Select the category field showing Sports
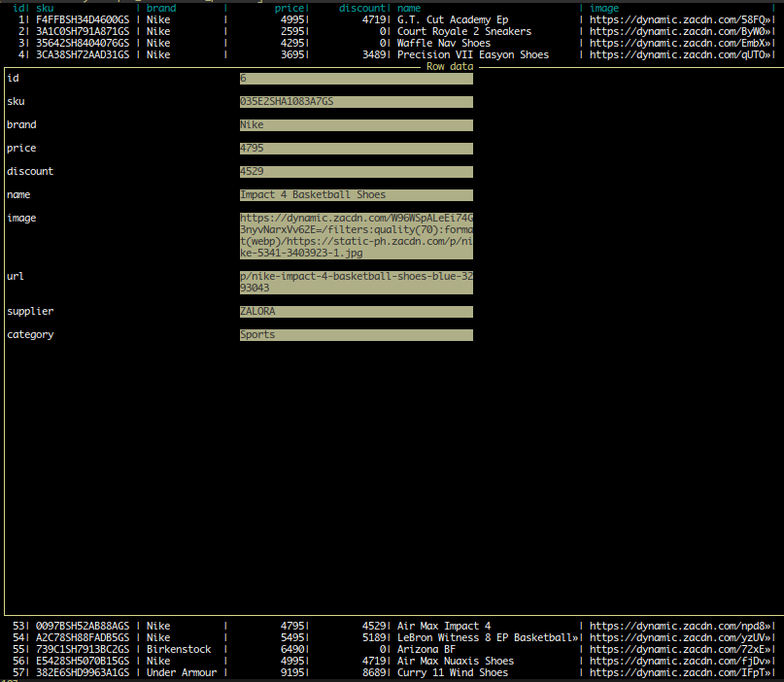The height and width of the screenshot is (682, 784). point(356,335)
